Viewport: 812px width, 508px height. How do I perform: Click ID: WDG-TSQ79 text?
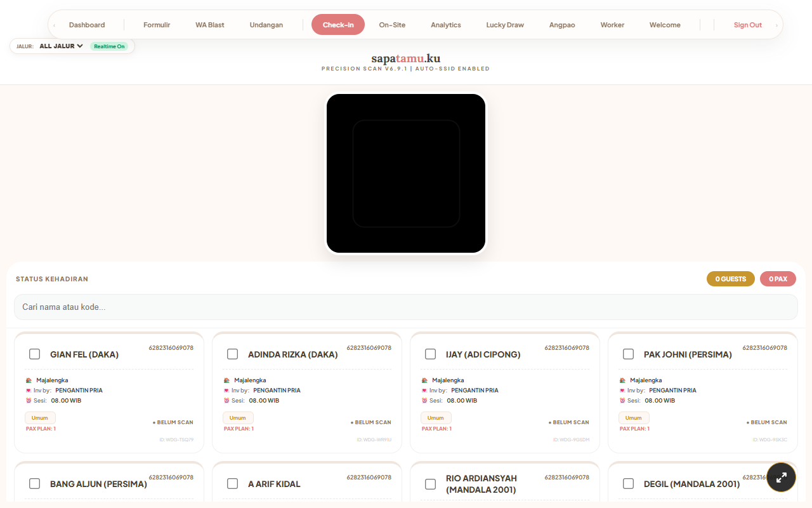(176, 439)
